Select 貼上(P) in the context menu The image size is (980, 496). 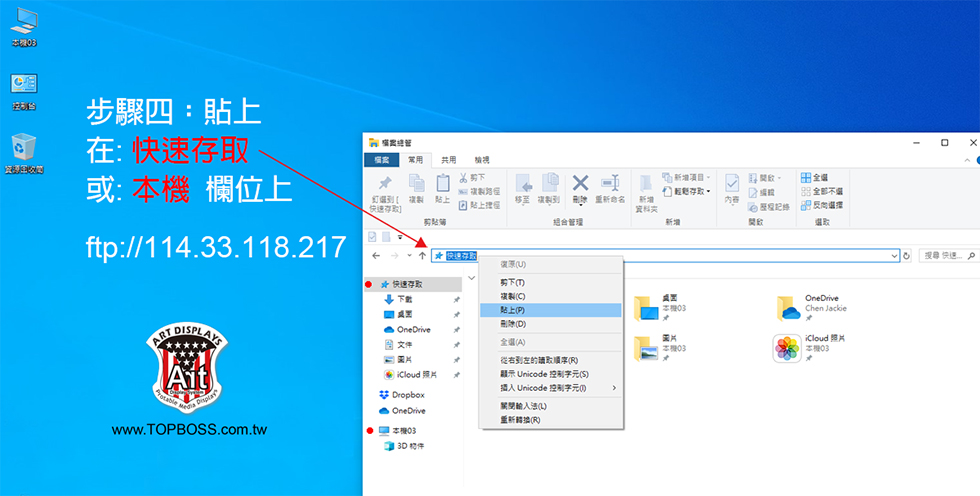click(550, 310)
